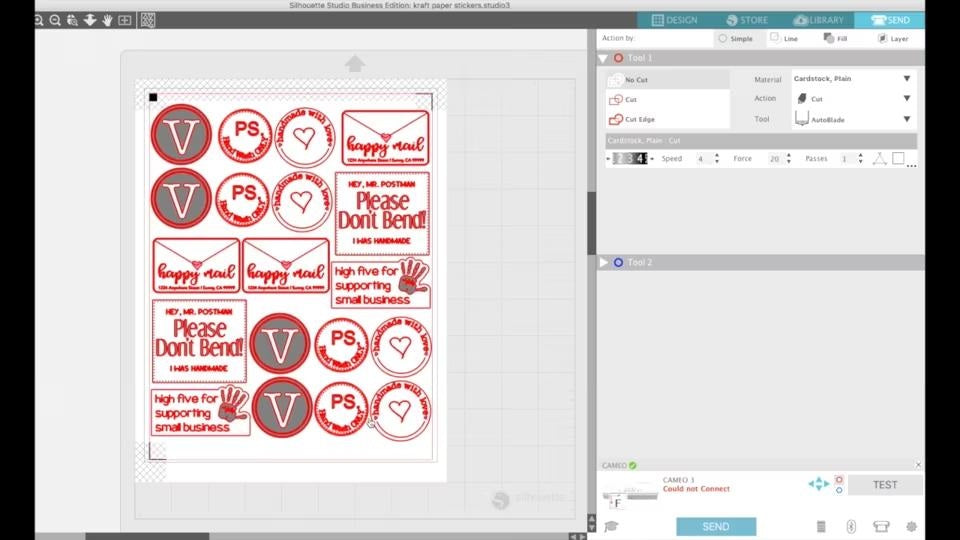Open the cut mat pattern icon in toolbar
Image resolution: width=960 pixels, height=540 pixels.
147,20
